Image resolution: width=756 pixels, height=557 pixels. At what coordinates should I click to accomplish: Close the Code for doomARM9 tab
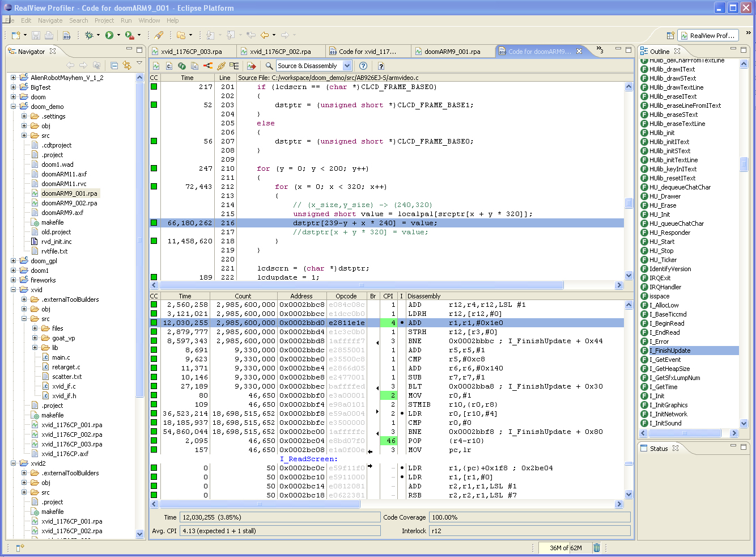pos(579,51)
